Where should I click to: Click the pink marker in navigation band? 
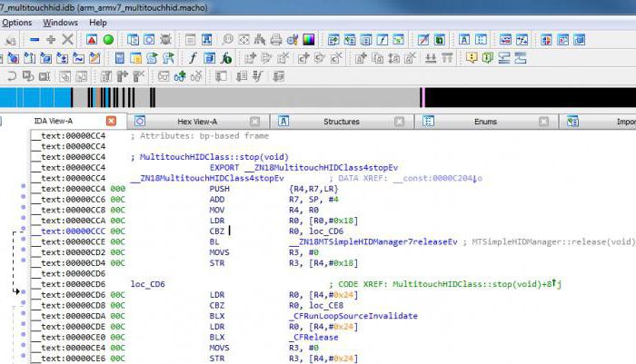tap(422, 97)
